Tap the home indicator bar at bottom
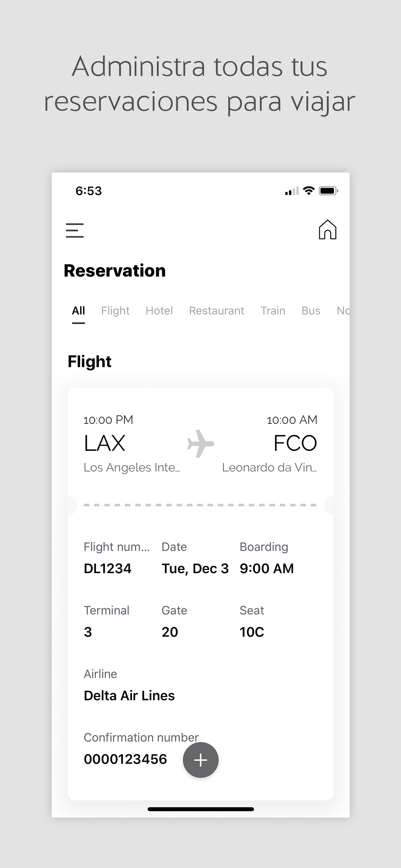Image resolution: width=401 pixels, height=868 pixels. coord(201,809)
